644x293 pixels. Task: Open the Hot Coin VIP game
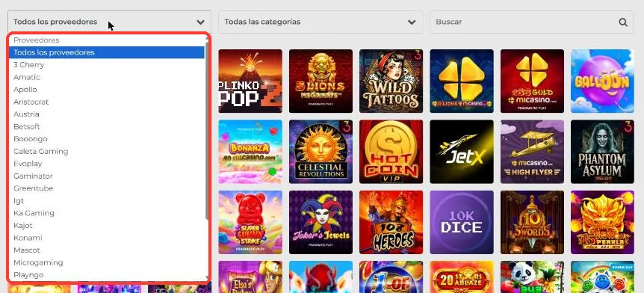(x=391, y=152)
